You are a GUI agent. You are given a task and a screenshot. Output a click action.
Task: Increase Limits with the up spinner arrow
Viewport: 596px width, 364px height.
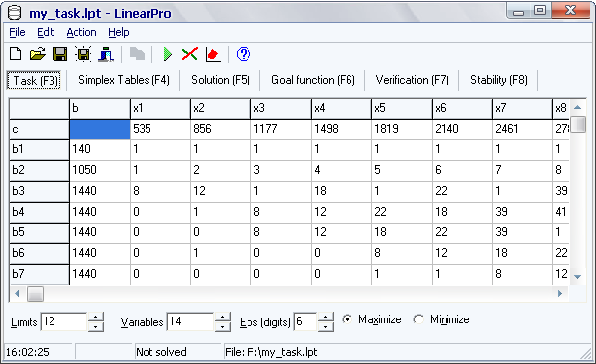(x=96, y=317)
